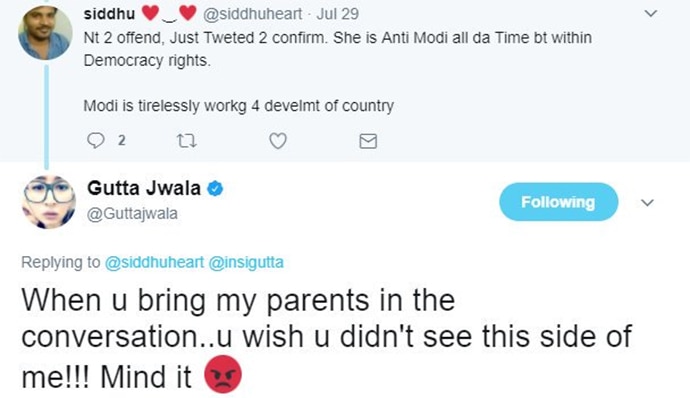Click the reply speech bubble icon
Viewport: 690px width, 398px height.
[95, 140]
